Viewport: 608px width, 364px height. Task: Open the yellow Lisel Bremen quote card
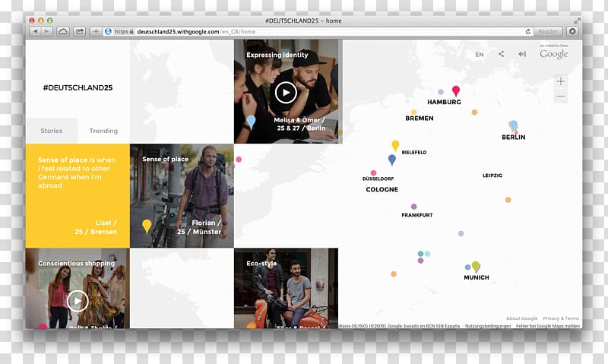78,196
